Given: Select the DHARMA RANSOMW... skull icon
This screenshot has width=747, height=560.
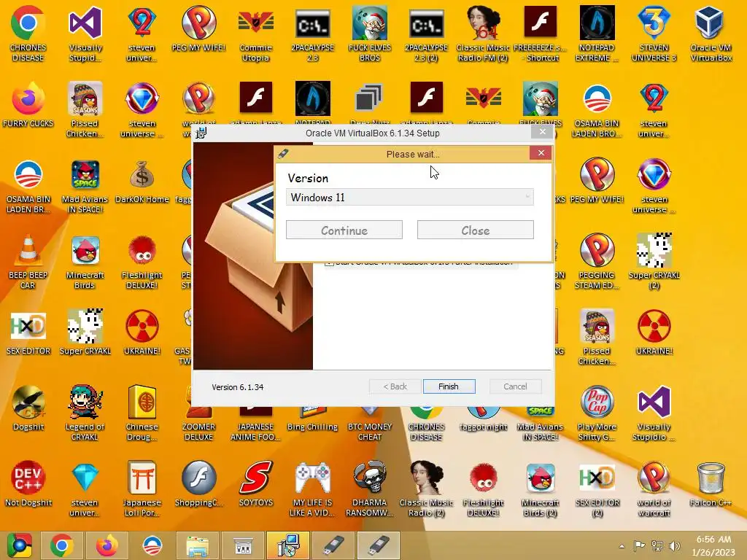Looking at the screenshot, I should [x=370, y=489].
